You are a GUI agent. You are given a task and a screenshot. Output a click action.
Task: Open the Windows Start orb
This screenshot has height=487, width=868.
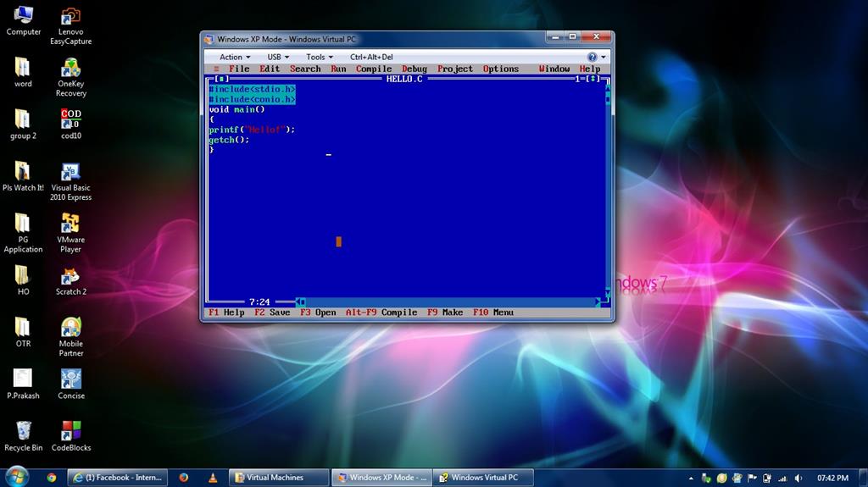click(15, 477)
